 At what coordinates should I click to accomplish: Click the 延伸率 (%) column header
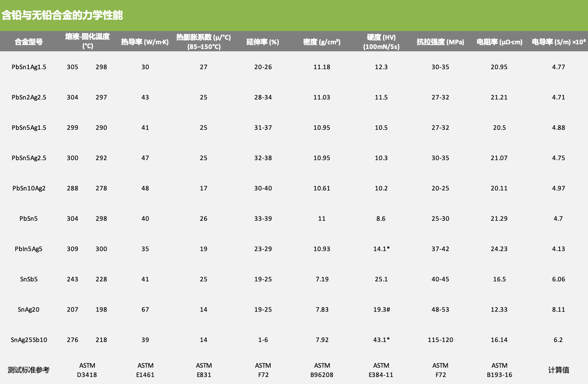(x=263, y=42)
